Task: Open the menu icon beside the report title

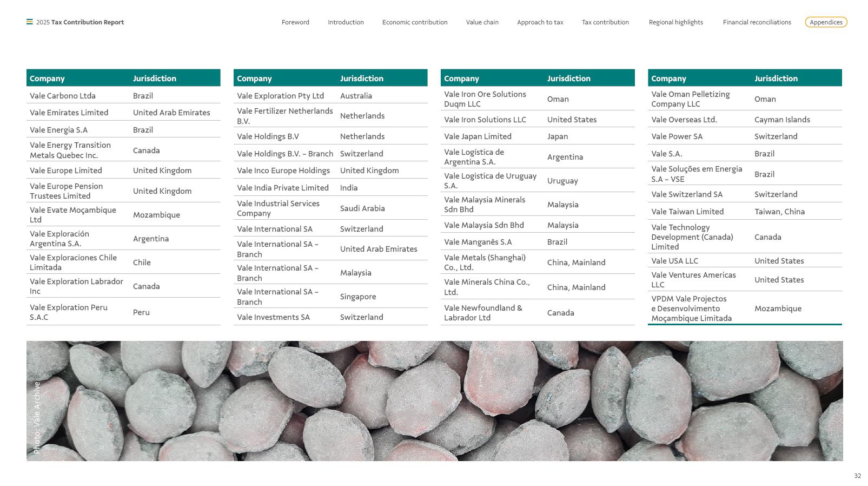Action: point(30,22)
